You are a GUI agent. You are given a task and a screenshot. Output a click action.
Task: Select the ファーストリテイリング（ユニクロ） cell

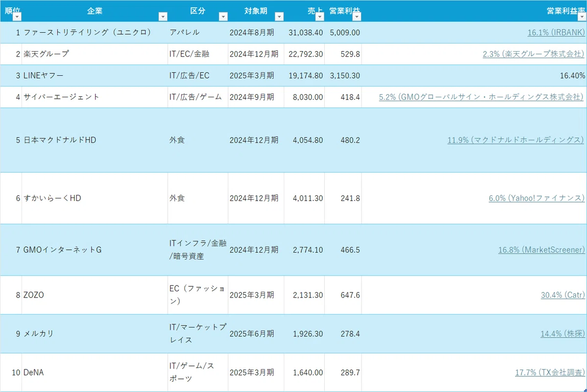[x=95, y=33]
